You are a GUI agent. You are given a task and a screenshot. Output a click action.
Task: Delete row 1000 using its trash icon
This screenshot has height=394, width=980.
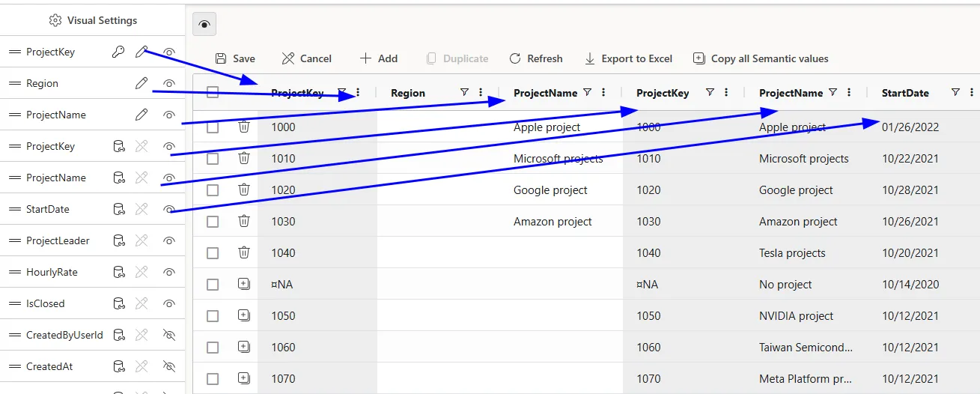(243, 127)
